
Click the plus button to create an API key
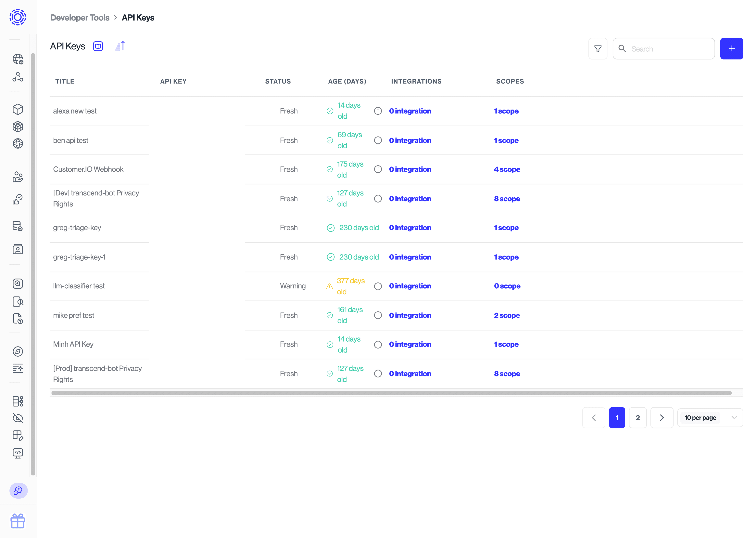[732, 48]
